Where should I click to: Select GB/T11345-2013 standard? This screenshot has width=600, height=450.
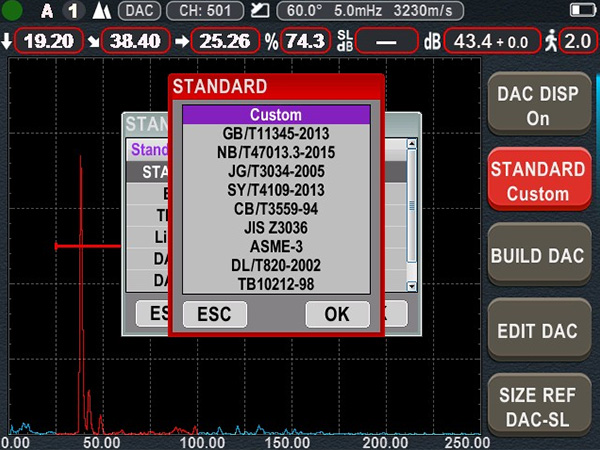[x=276, y=134]
